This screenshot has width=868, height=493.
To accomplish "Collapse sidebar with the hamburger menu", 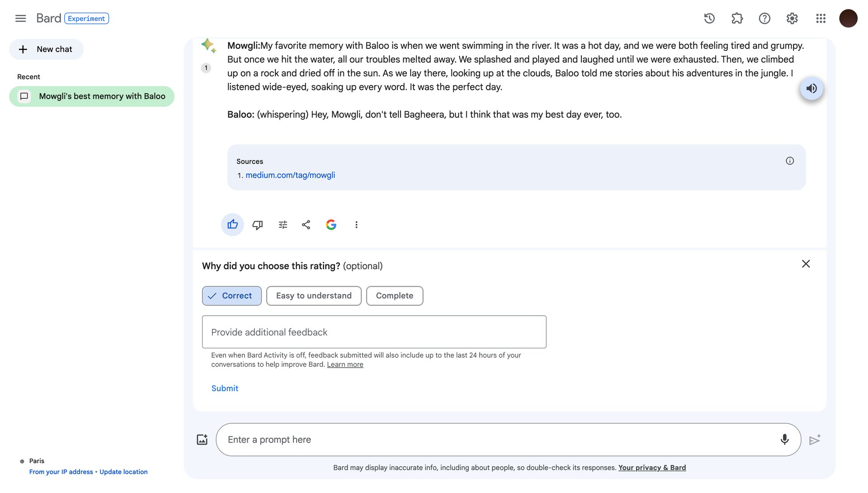I will pos(20,19).
